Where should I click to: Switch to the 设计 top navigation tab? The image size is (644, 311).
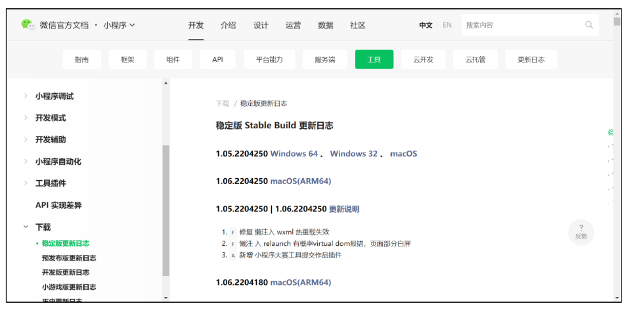pyautogui.click(x=261, y=26)
